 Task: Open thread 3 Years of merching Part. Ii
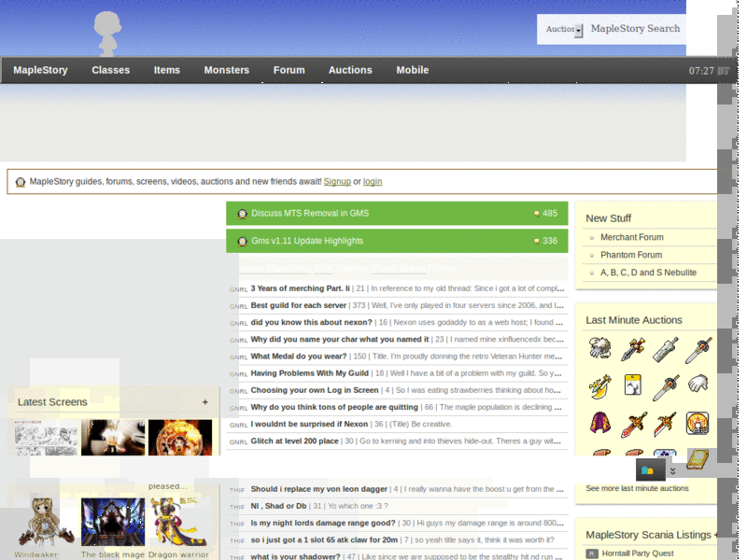[x=300, y=288]
